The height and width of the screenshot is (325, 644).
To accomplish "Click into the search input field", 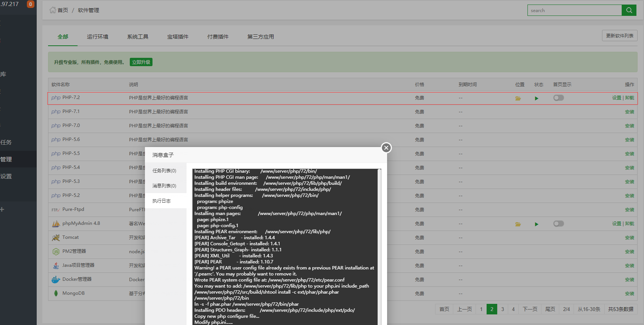I will click(574, 10).
